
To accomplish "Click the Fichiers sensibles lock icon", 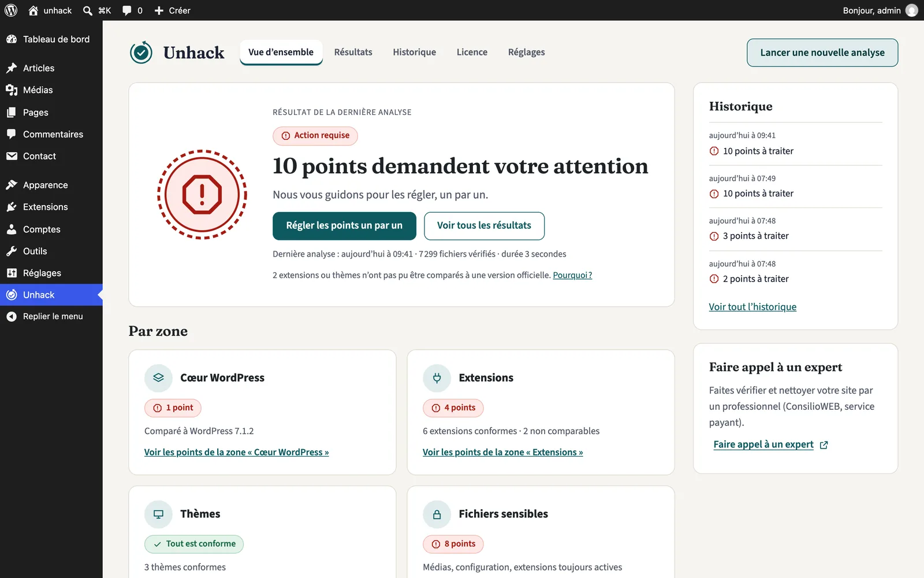I will [x=437, y=514].
